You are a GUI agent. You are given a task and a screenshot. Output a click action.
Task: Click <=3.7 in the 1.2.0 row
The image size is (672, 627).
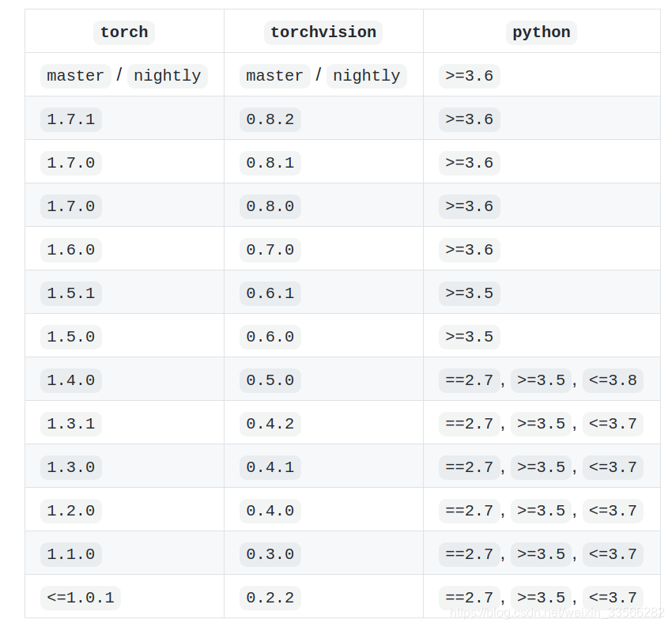(x=613, y=512)
